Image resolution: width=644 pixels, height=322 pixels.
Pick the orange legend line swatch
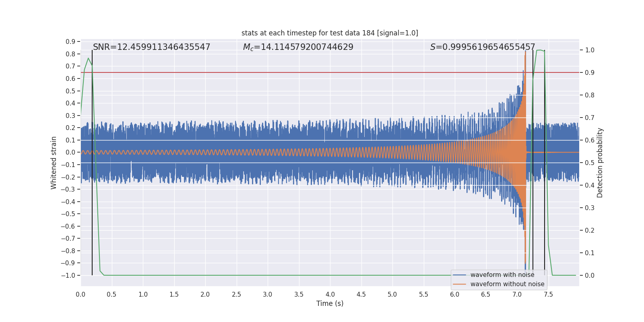pyautogui.click(x=459, y=284)
